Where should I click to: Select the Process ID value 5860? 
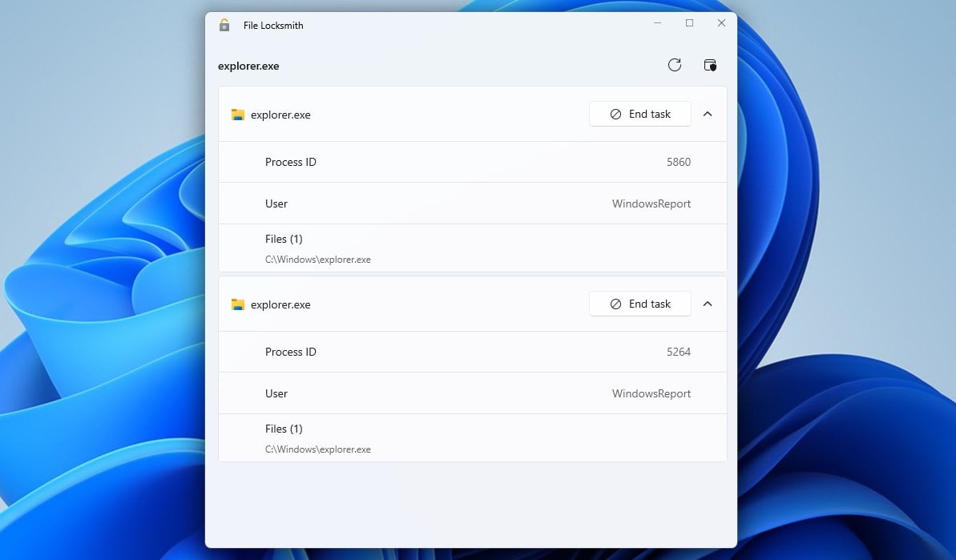[x=679, y=162]
